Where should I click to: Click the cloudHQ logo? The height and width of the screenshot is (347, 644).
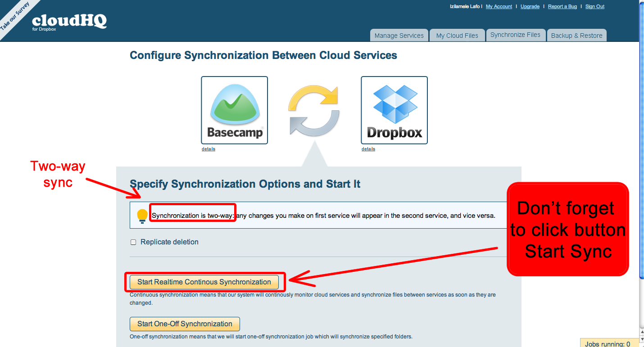click(69, 22)
